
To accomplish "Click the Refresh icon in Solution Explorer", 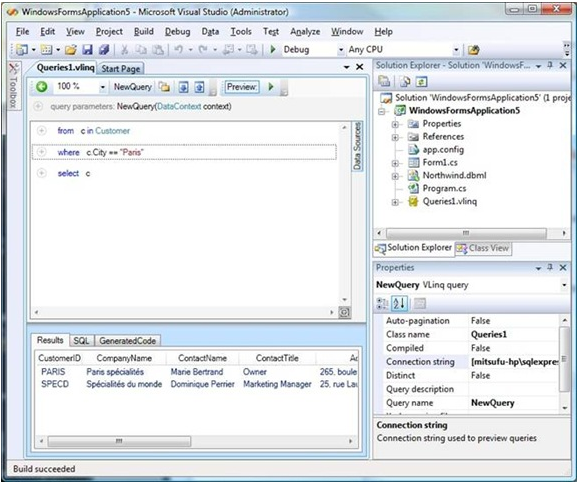I will coord(421,81).
